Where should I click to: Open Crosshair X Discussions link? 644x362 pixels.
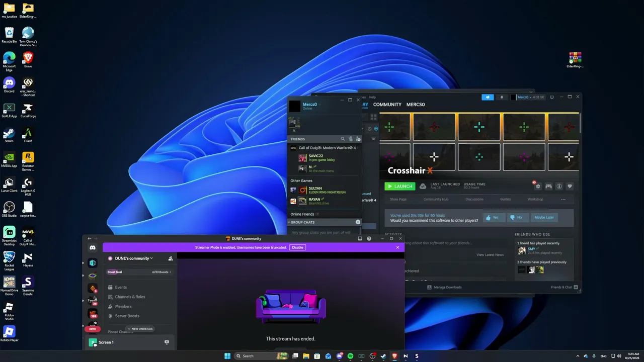pos(474,199)
